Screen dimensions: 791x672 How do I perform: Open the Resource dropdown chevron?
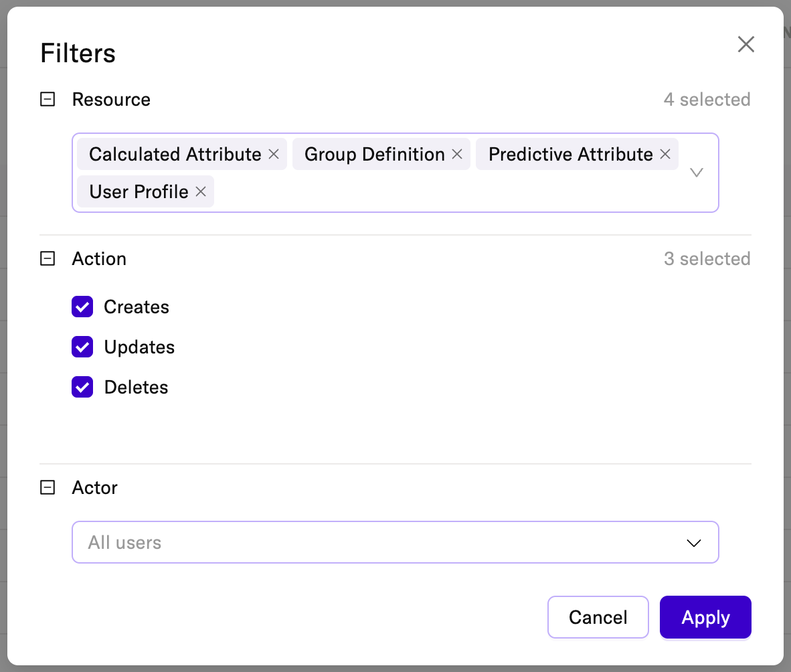point(696,173)
